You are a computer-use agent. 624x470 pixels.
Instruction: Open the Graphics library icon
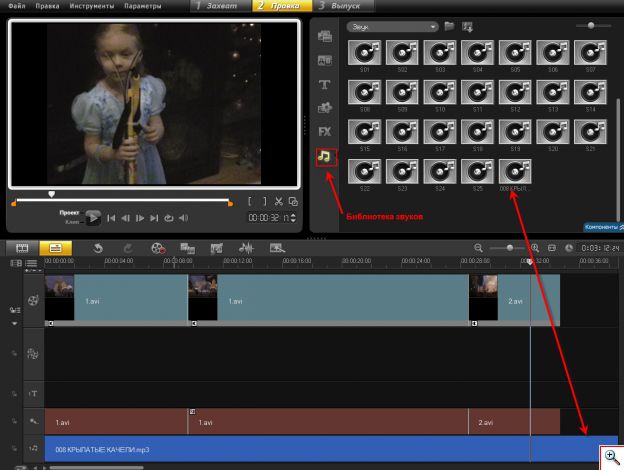pos(325,108)
